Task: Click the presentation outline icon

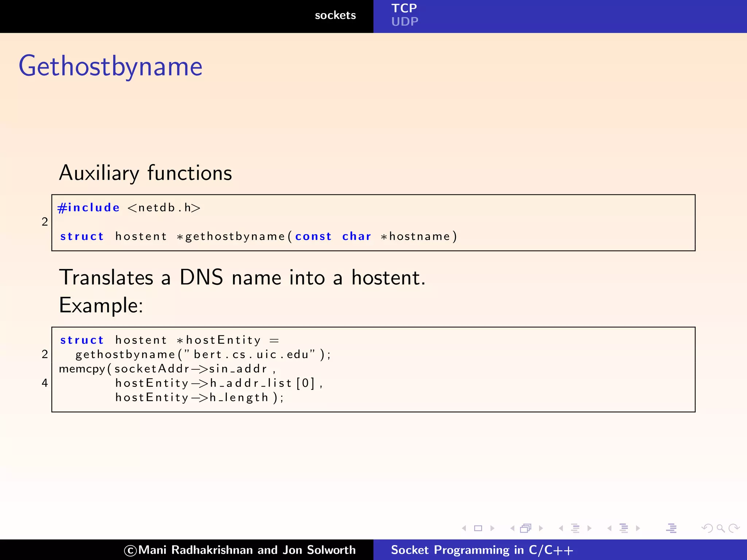Action: click(x=671, y=528)
